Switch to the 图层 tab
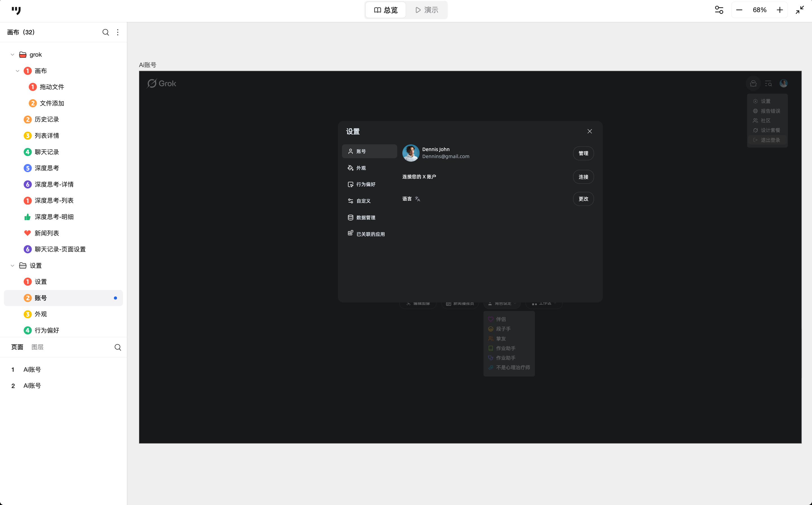This screenshot has width=812, height=505. coord(37,347)
